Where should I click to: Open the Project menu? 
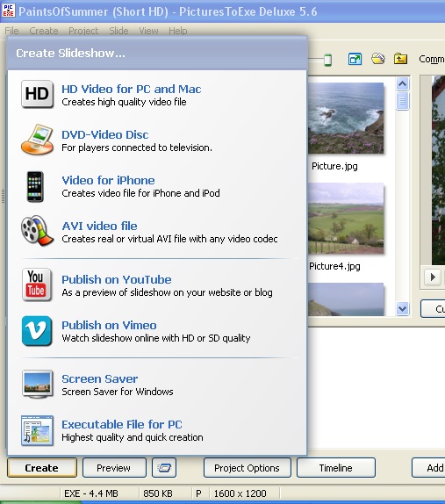coord(83,31)
